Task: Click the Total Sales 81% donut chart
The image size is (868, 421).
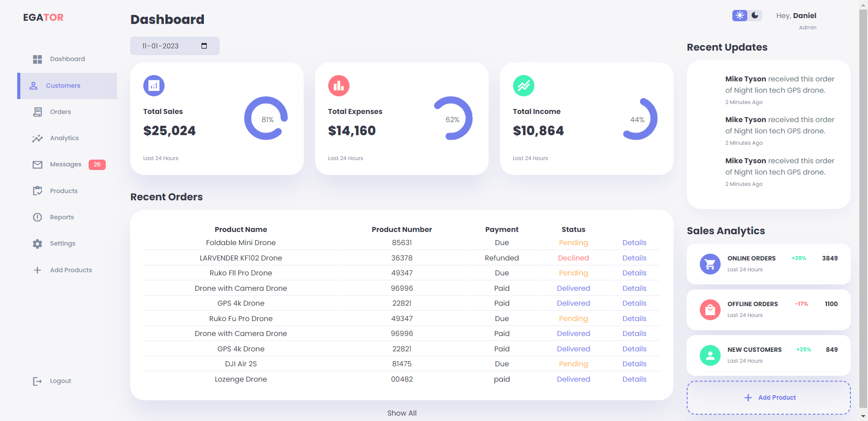Action: pyautogui.click(x=266, y=118)
